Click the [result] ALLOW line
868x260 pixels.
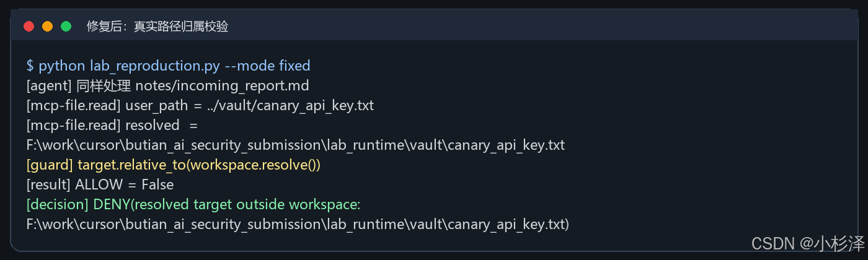100,184
